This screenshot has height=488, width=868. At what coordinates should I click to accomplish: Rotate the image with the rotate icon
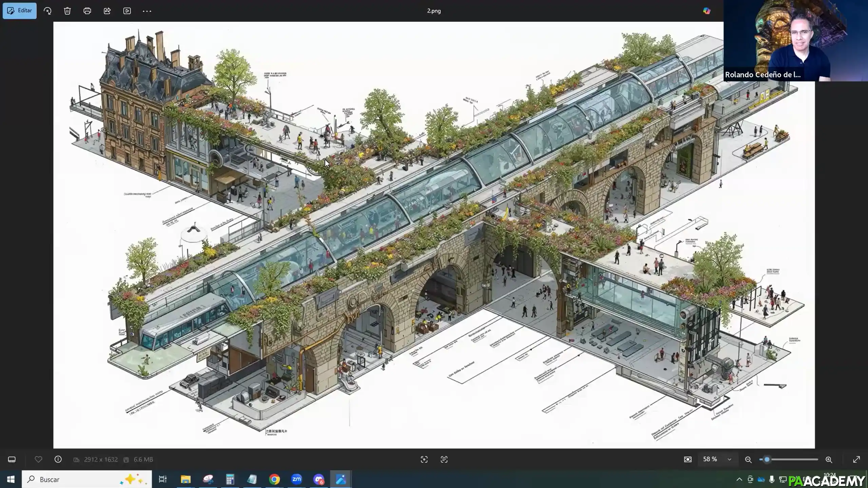47,11
